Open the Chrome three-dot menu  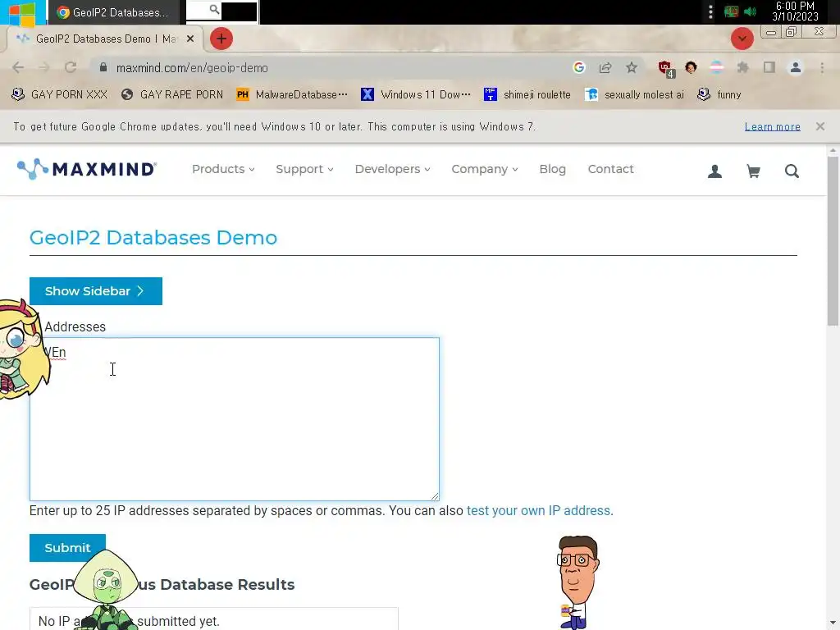pyautogui.click(x=822, y=67)
